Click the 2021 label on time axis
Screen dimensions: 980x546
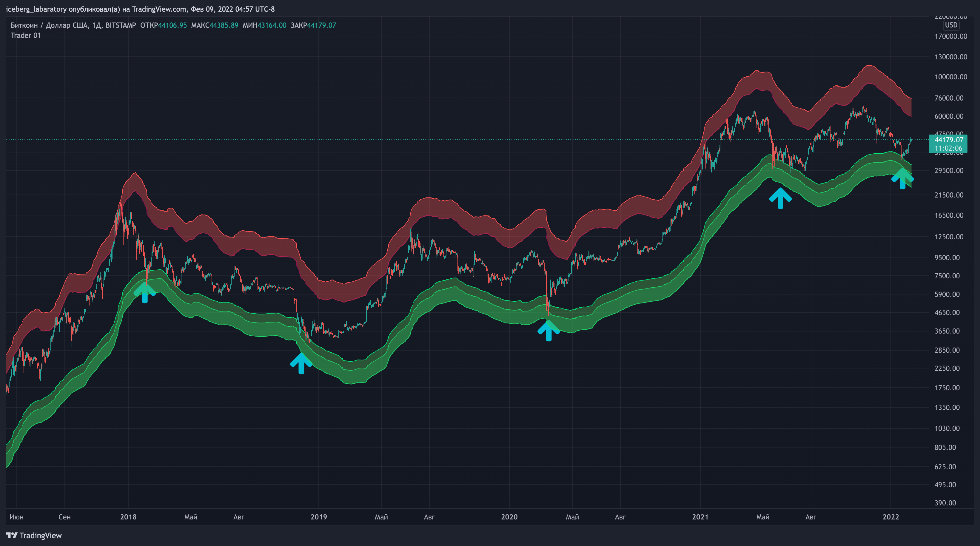point(700,517)
